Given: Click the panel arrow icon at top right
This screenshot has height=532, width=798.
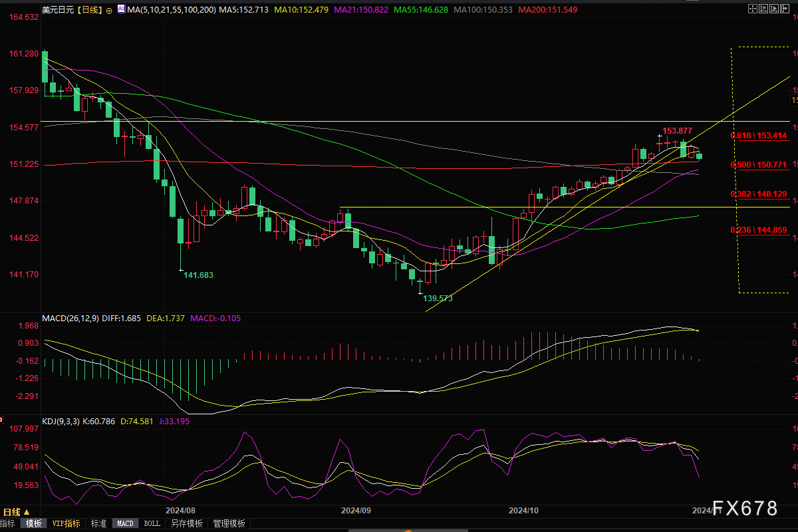Looking at the screenshot, I should [x=785, y=10].
